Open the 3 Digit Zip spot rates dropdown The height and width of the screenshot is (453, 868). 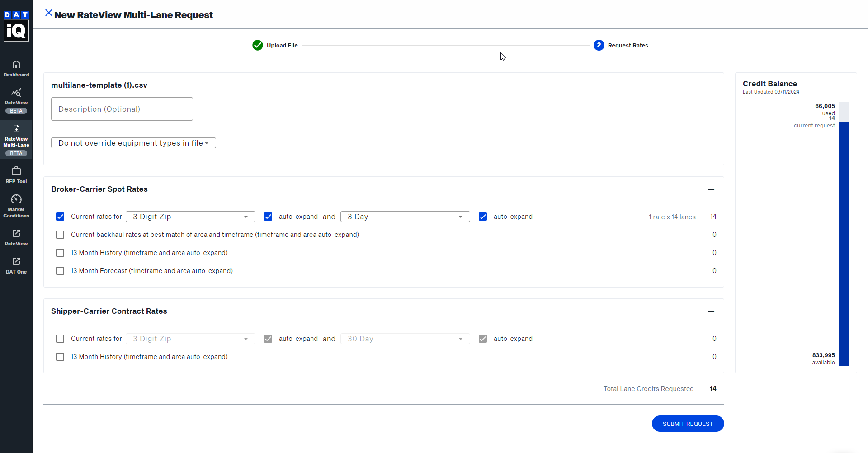[x=190, y=217]
